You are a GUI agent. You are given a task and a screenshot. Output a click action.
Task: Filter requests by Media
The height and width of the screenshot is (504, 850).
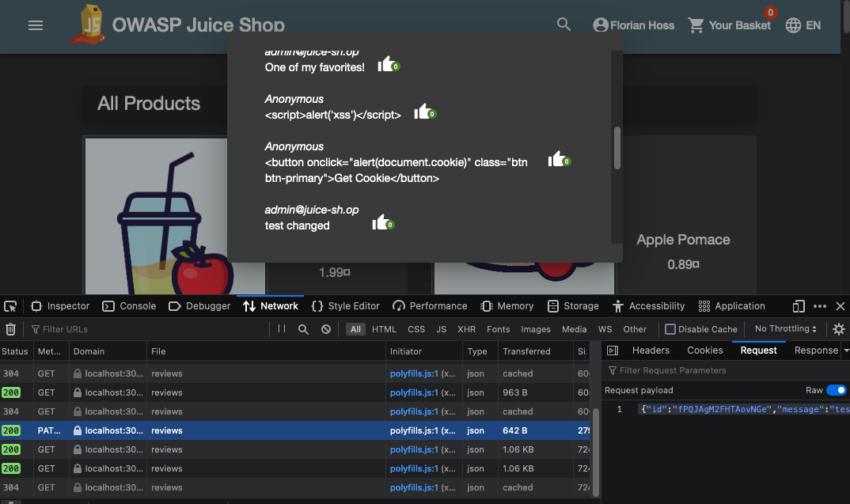tap(574, 329)
